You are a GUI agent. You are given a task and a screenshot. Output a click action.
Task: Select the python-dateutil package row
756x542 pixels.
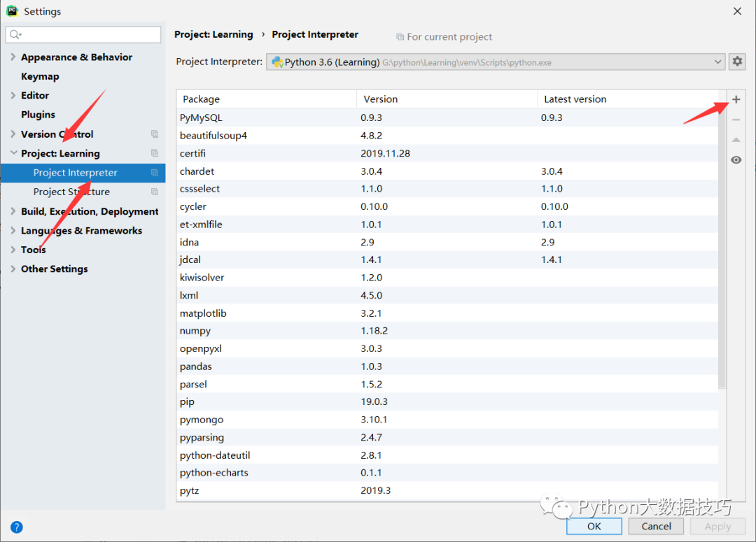[x=447, y=455]
